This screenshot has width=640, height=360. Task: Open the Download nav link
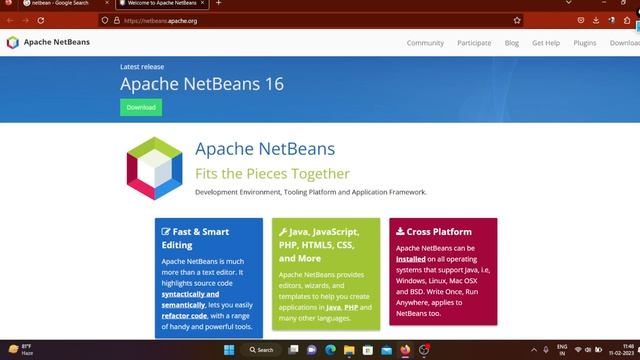point(624,43)
